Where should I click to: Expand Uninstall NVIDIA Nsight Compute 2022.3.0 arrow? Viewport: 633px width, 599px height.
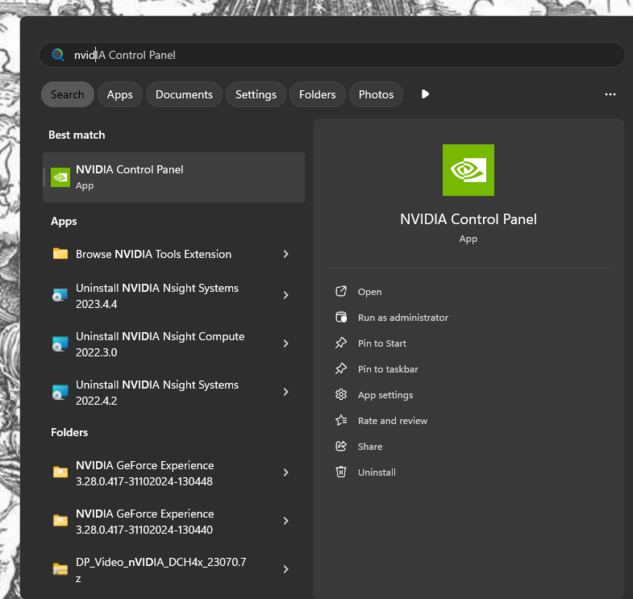click(285, 344)
